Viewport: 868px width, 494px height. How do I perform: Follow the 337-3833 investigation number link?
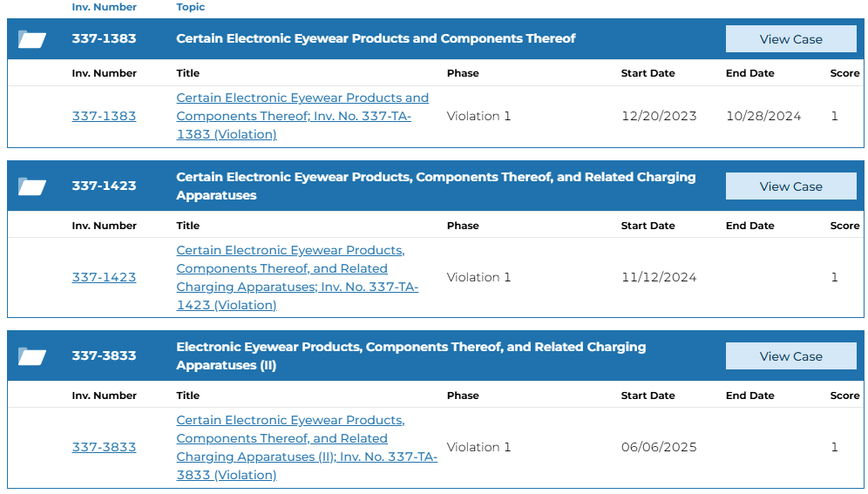click(x=104, y=447)
